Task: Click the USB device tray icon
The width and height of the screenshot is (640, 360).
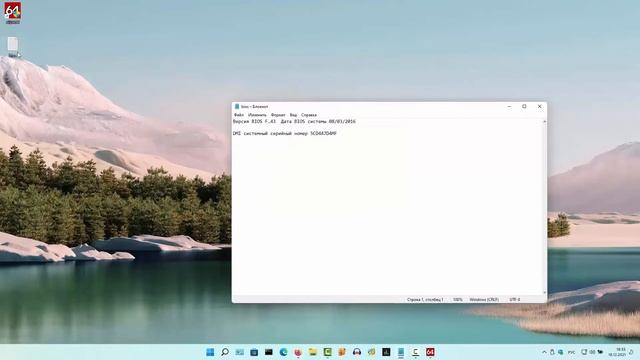Action: [x=552, y=352]
